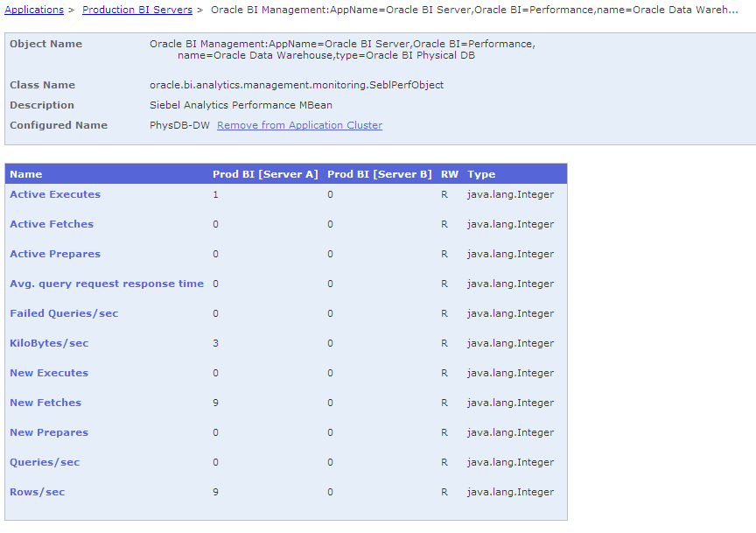View the Failed Queries/sec attribute
The width and height of the screenshot is (756, 533).
64,313
